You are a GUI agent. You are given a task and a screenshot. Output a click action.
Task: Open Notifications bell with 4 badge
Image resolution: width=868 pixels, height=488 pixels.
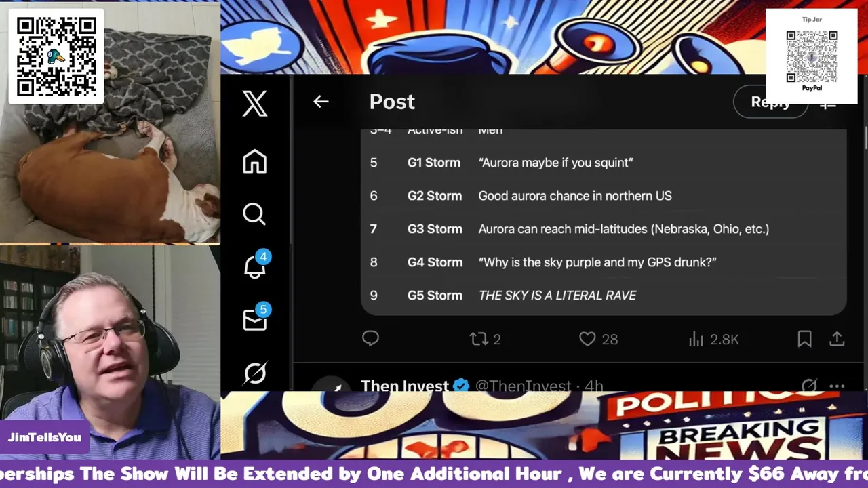pos(256,265)
